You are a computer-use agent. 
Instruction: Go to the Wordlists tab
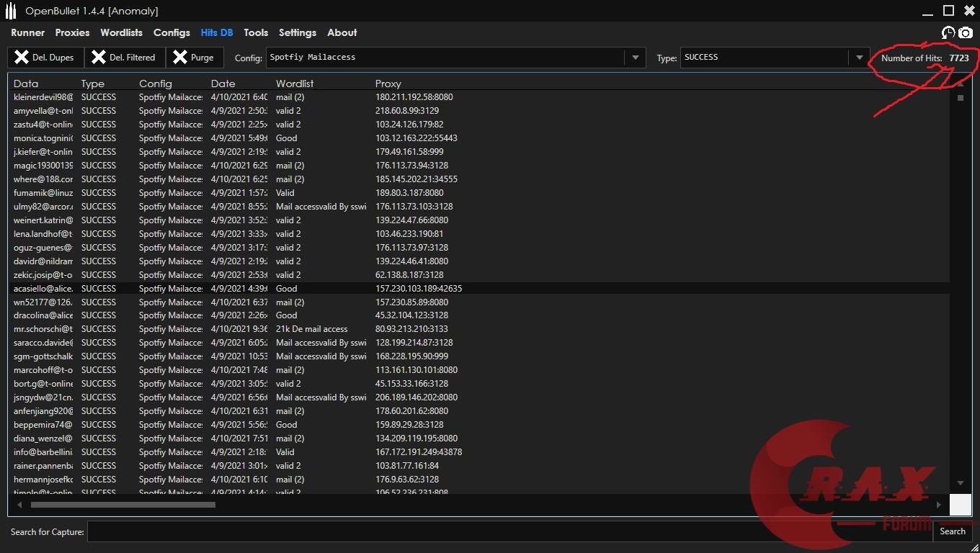point(121,32)
